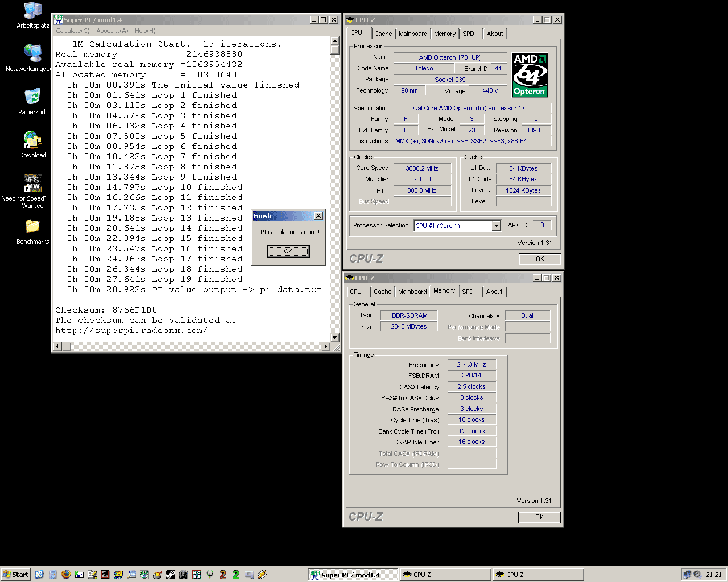Switch to Memory tab in the processor CPU-Z window
Screen dimensions: 728x582
pyautogui.click(x=445, y=34)
